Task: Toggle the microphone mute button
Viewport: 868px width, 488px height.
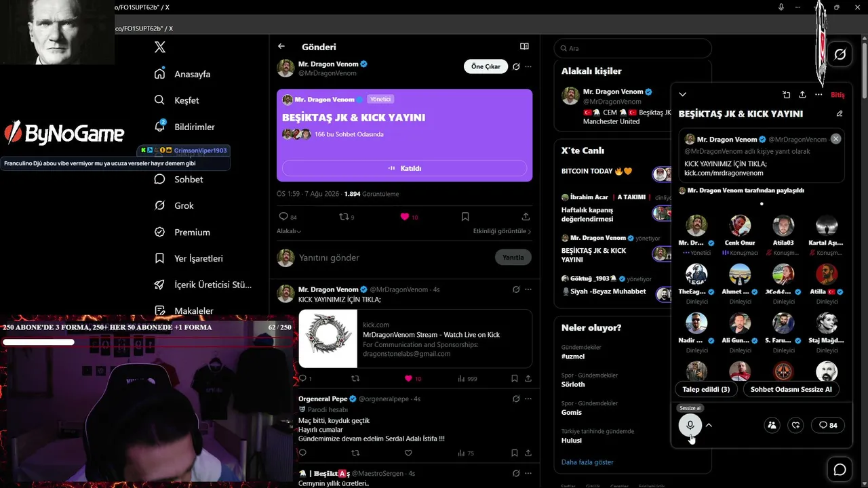Action: [690, 425]
